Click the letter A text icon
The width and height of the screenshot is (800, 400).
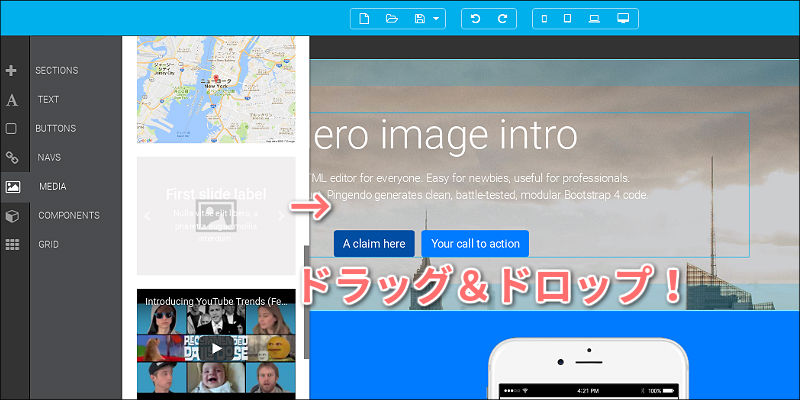tap(11, 100)
